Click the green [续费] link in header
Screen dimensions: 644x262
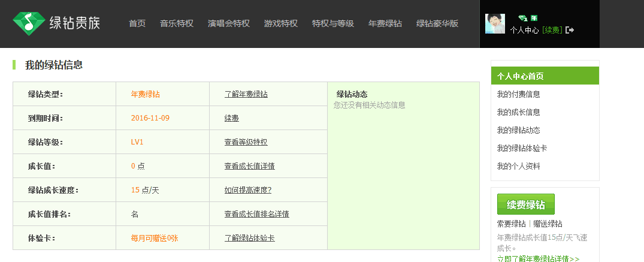point(552,30)
